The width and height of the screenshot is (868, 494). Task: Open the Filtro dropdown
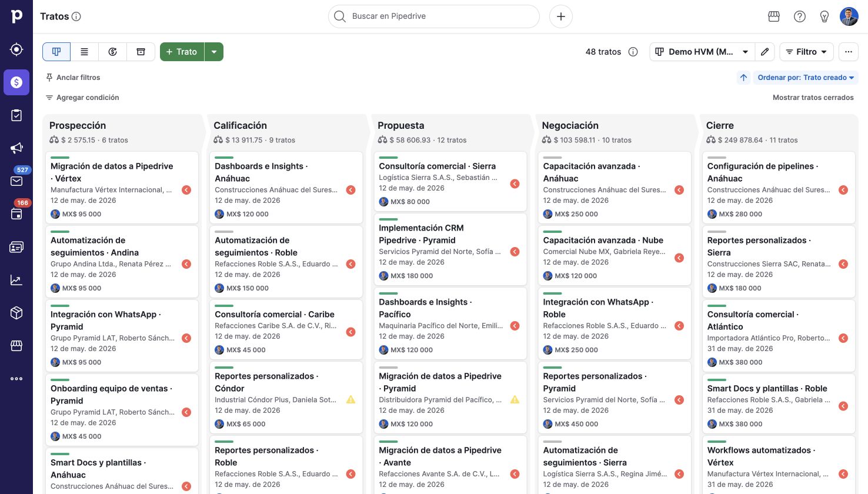coord(807,52)
